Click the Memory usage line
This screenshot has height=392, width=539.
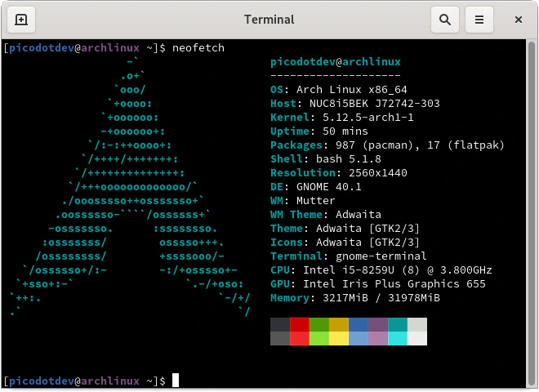tap(355, 297)
